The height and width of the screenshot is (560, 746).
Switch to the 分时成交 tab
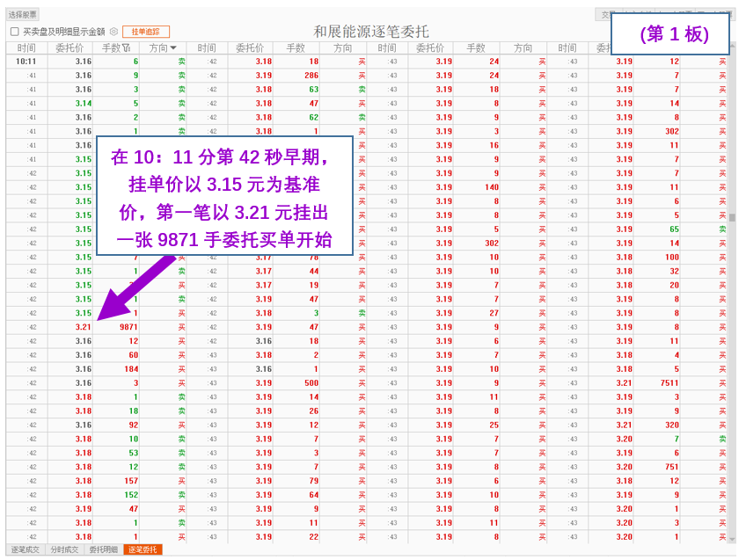[64, 549]
